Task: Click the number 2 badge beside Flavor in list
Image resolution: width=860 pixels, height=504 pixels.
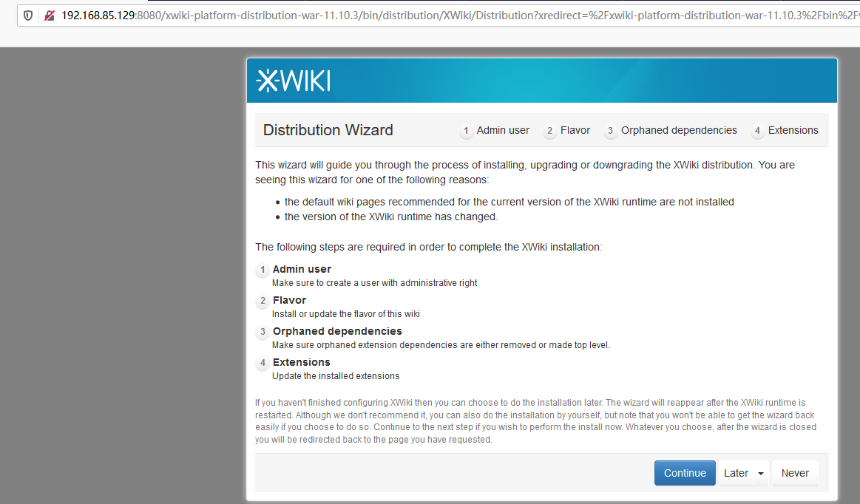Action: point(263,301)
